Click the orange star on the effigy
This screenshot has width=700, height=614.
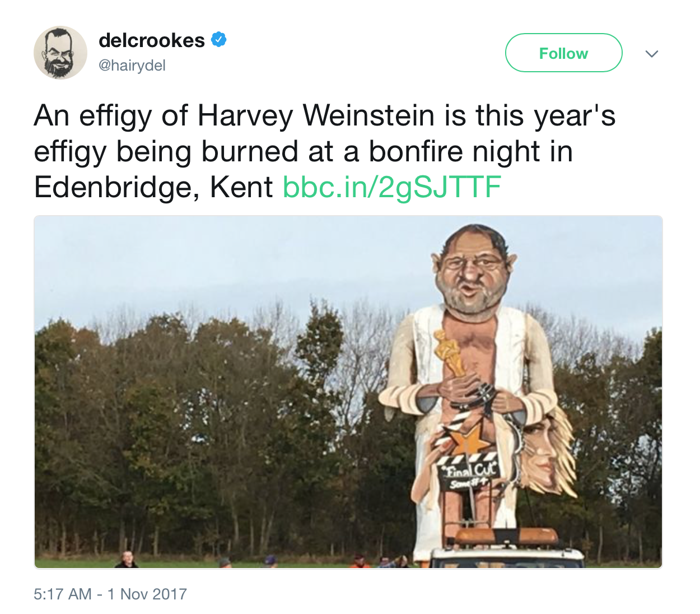coord(469,440)
